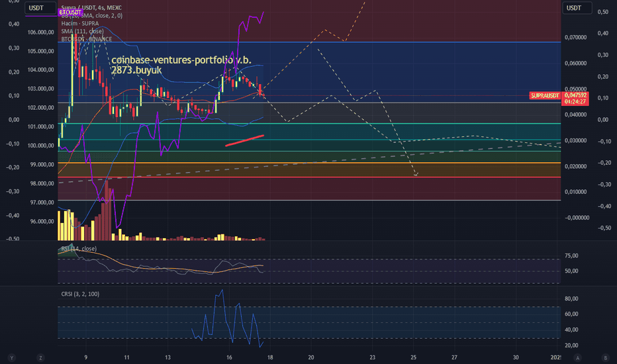Open the left USDT currency selector
Image resolution: width=617 pixels, height=364 pixels.
tap(40, 8)
